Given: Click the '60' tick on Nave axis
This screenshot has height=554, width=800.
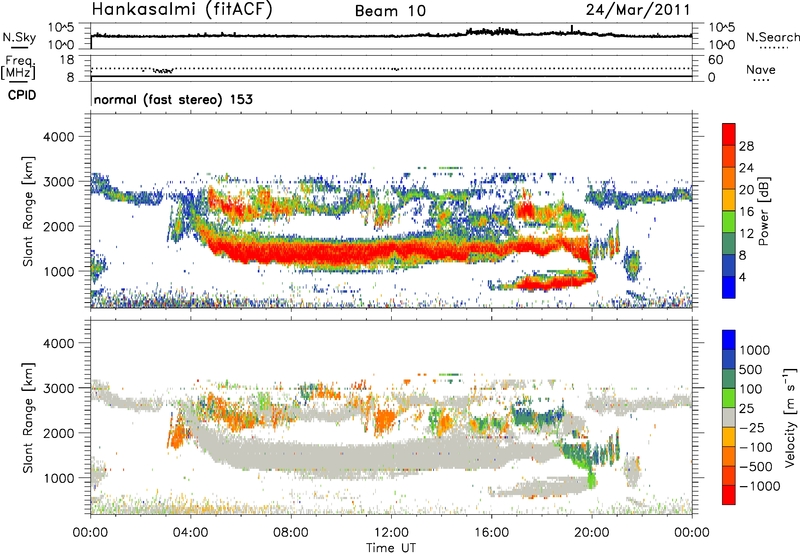Looking at the screenshot, I should (715, 60).
